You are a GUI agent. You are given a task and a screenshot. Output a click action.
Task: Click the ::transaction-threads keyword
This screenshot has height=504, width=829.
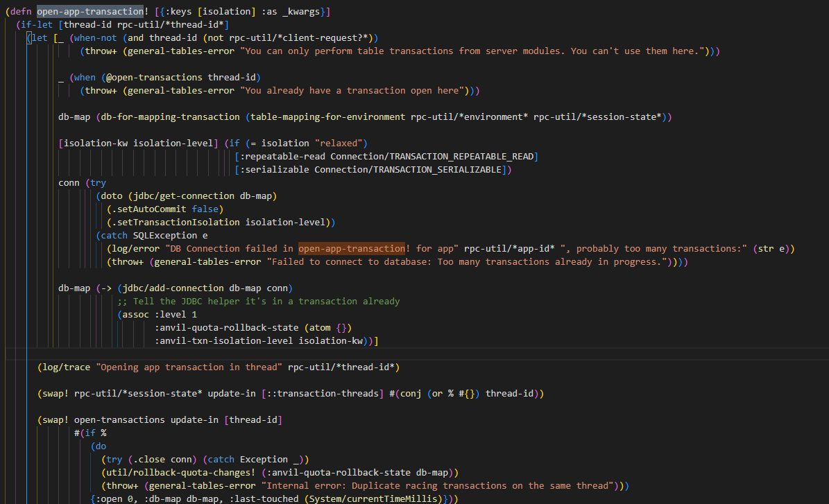pos(323,394)
